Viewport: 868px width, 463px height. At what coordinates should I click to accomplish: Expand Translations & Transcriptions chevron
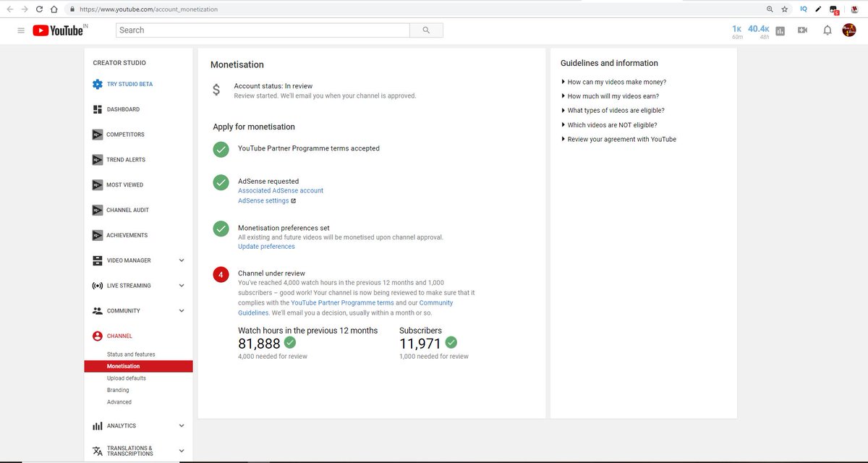point(182,451)
